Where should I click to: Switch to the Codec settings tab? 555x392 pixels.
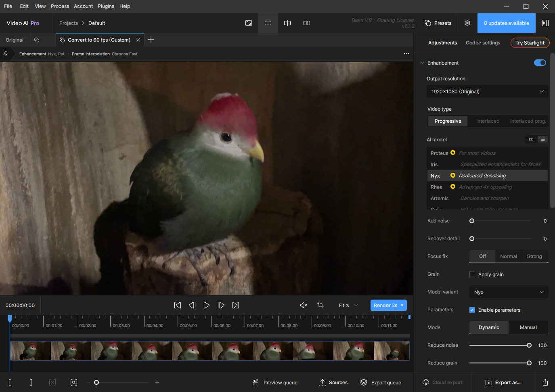point(483,43)
